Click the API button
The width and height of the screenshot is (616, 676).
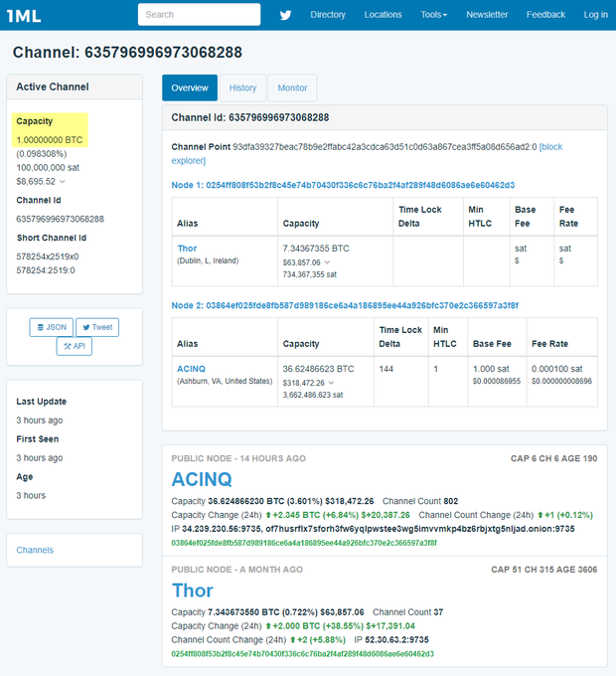pos(75,346)
